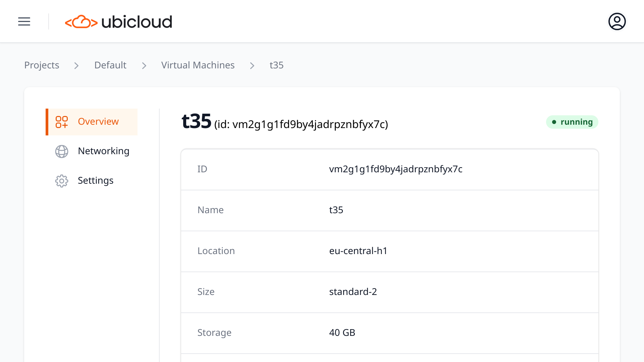The height and width of the screenshot is (362, 644).
Task: Click the standard-2 size value
Action: [x=353, y=292]
